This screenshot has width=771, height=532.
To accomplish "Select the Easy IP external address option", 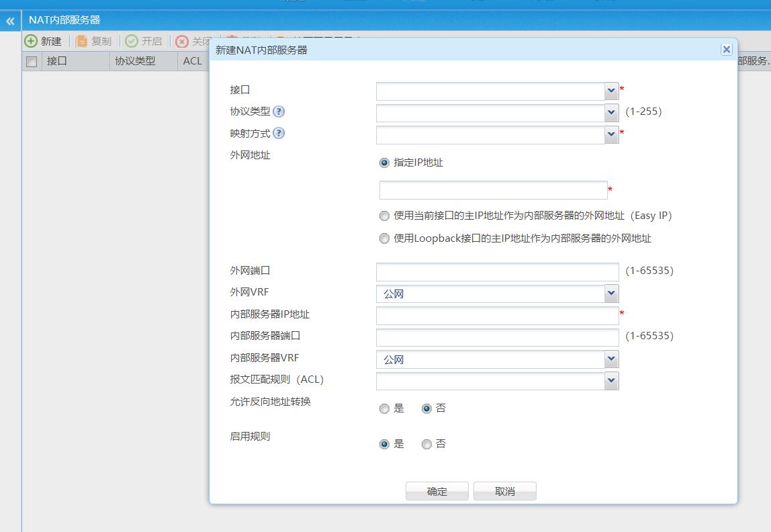I will (384, 216).
